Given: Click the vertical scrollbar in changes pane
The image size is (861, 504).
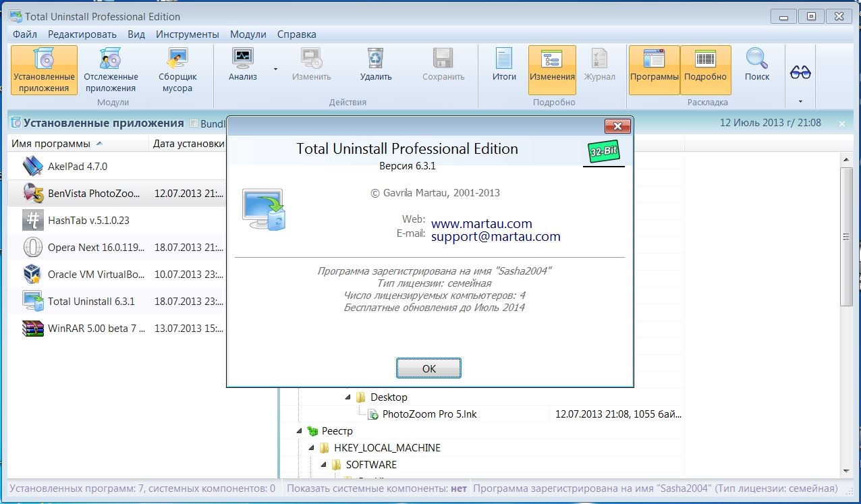Looking at the screenshot, I should tap(846, 237).
